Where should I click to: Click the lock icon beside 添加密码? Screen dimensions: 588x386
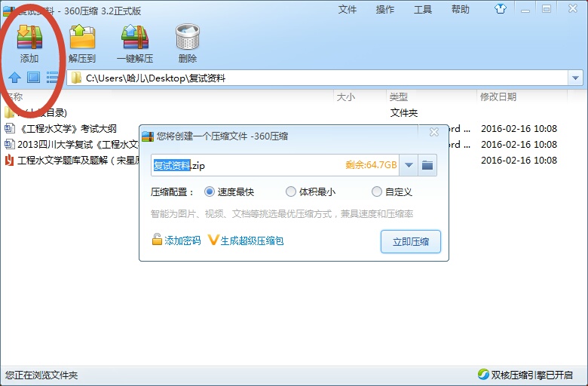157,239
